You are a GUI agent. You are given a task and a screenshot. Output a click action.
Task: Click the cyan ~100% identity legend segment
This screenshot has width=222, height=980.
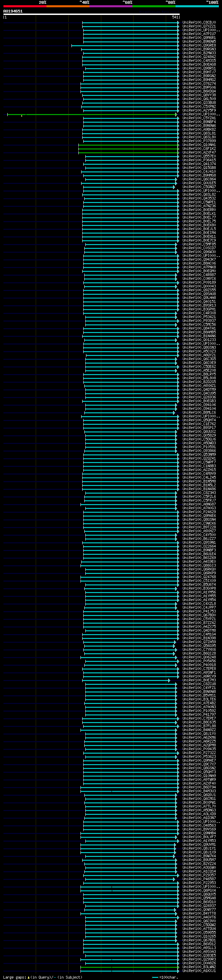click(197, 6)
